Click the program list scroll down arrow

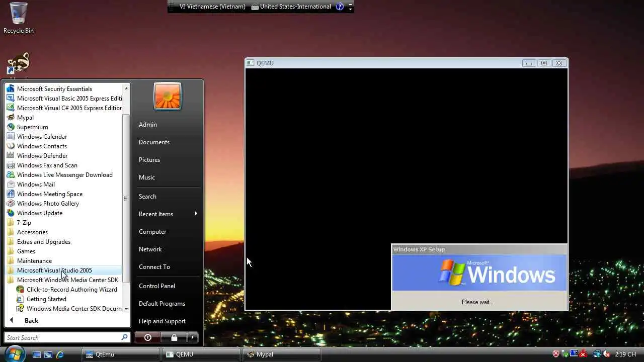(126, 309)
